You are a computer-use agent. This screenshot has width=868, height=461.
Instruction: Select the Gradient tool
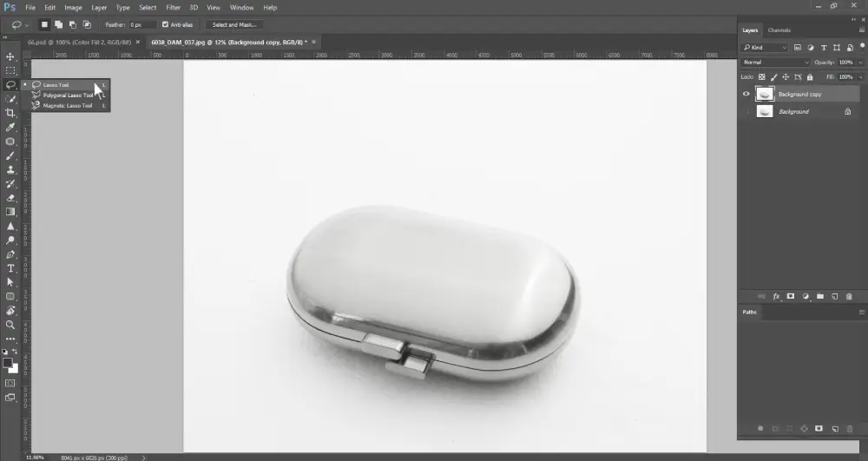coord(10,212)
